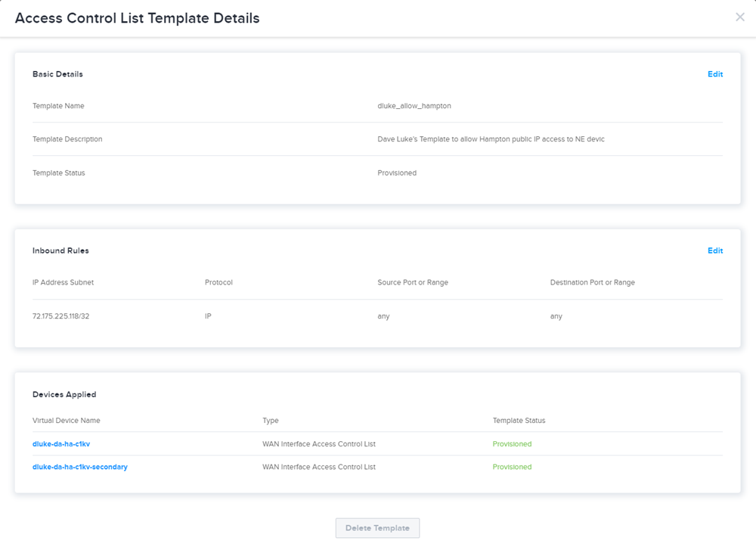Click the IP protocol value
This screenshot has height=541, width=756.
pyautogui.click(x=208, y=316)
